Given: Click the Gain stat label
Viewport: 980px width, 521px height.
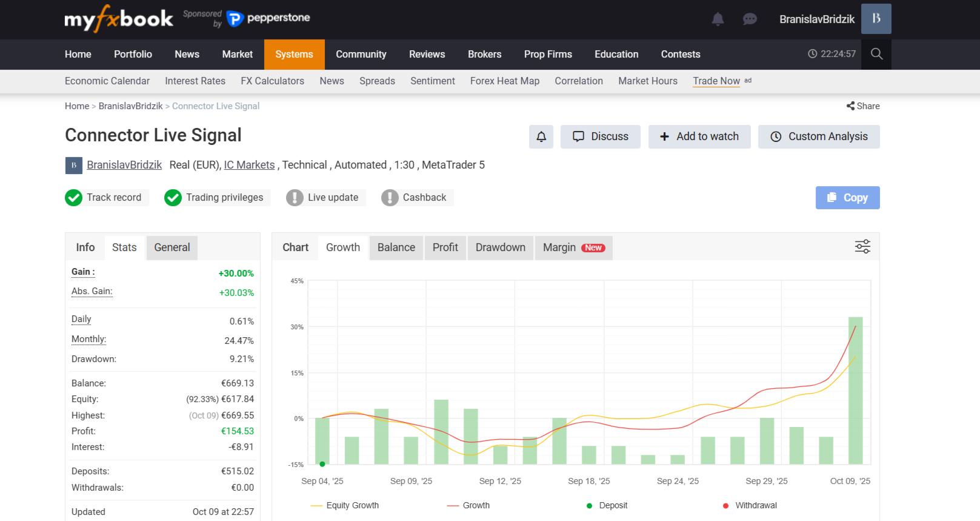Looking at the screenshot, I should [x=83, y=272].
